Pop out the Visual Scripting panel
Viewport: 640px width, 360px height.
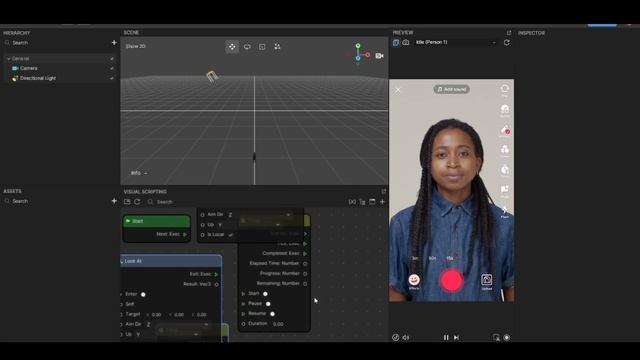click(384, 191)
